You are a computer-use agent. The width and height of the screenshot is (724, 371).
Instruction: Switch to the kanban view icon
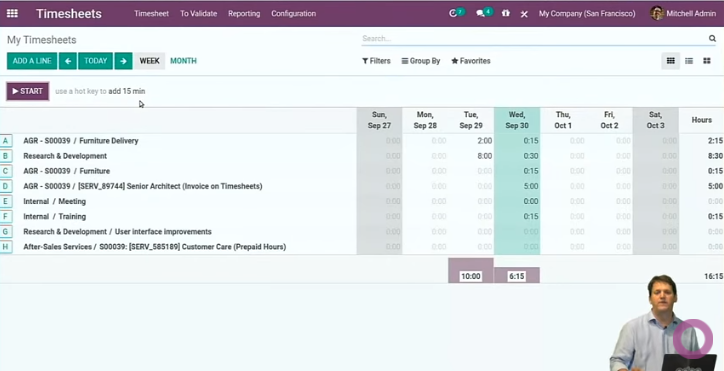click(x=707, y=61)
